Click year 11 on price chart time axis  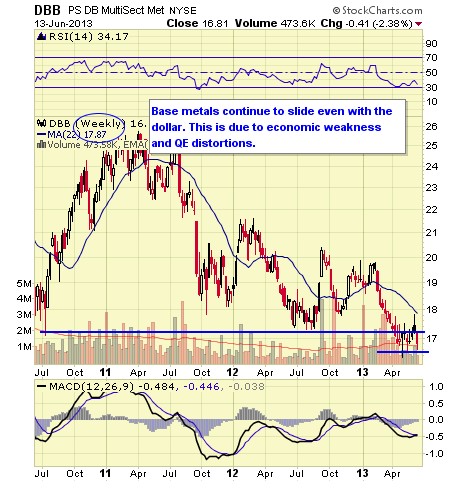pos(105,372)
